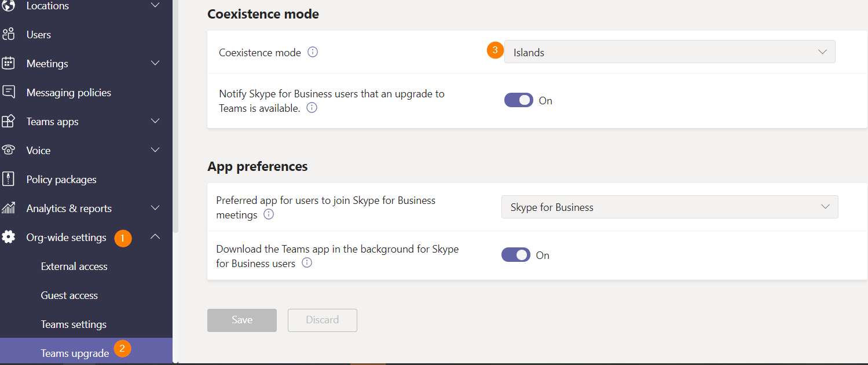The image size is (868, 365).
Task: Open the Users menu item
Action: point(86,35)
